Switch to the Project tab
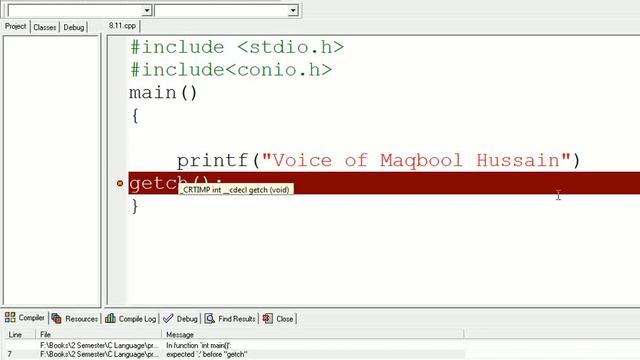Screen dimensions: 640x360 16,27
